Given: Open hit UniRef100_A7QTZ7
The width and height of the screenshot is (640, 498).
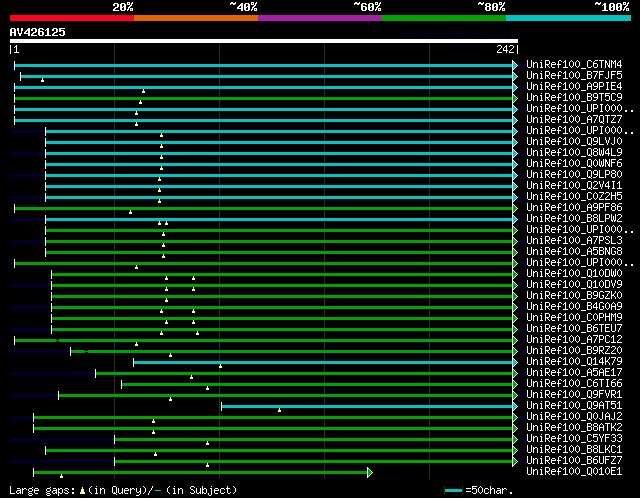Looking at the screenshot, I should (x=574, y=120).
